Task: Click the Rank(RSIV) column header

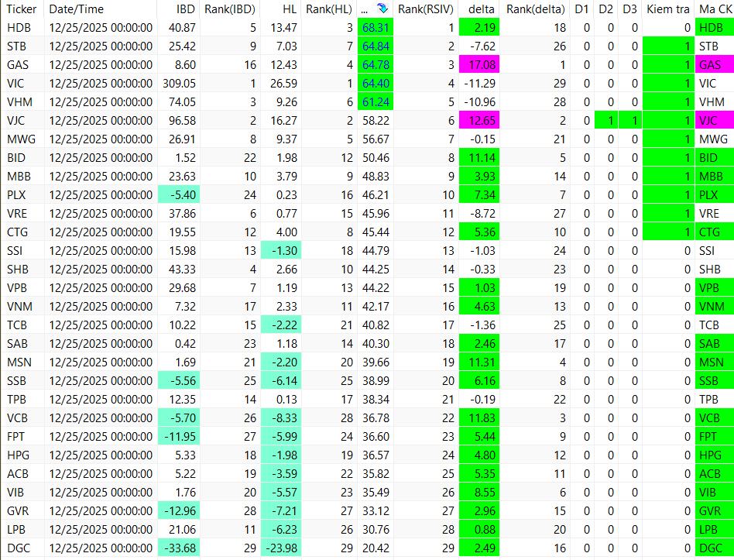Action: tap(426, 9)
